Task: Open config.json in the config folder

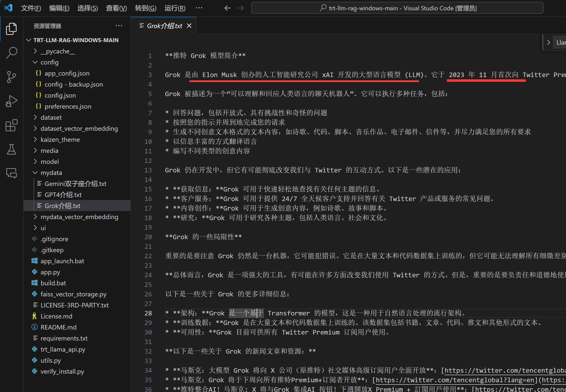Action: coord(77,95)
